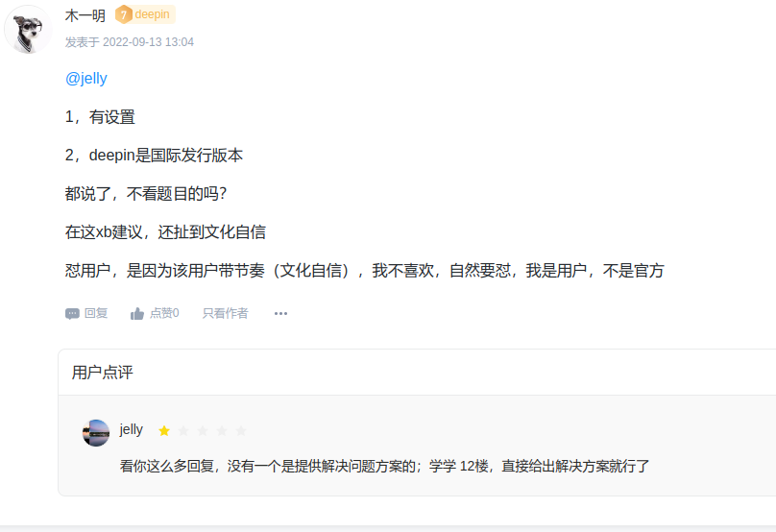Click the fourth rating star
The width and height of the screenshot is (776, 532).
(x=222, y=430)
